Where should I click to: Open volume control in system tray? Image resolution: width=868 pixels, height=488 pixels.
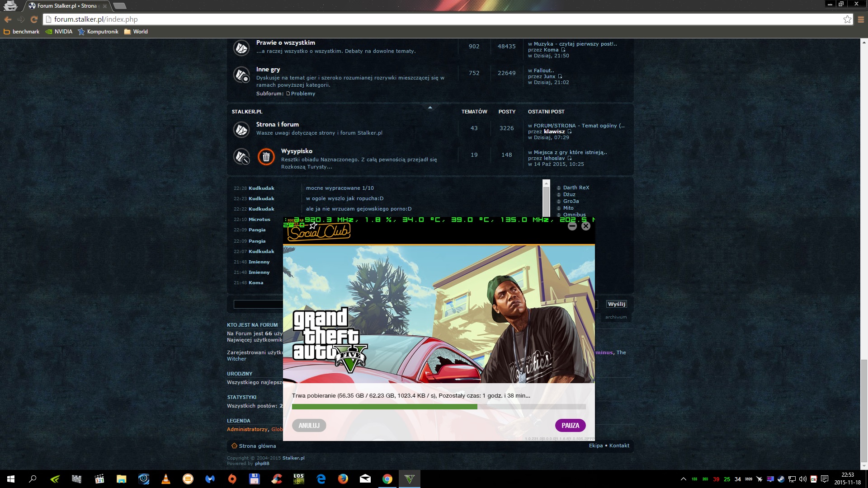point(803,479)
